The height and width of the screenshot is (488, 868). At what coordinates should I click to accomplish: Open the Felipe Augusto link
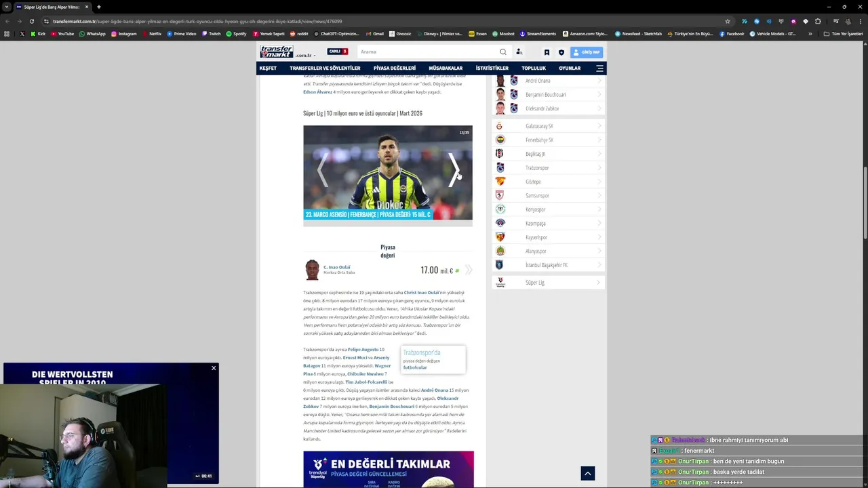pos(363,350)
